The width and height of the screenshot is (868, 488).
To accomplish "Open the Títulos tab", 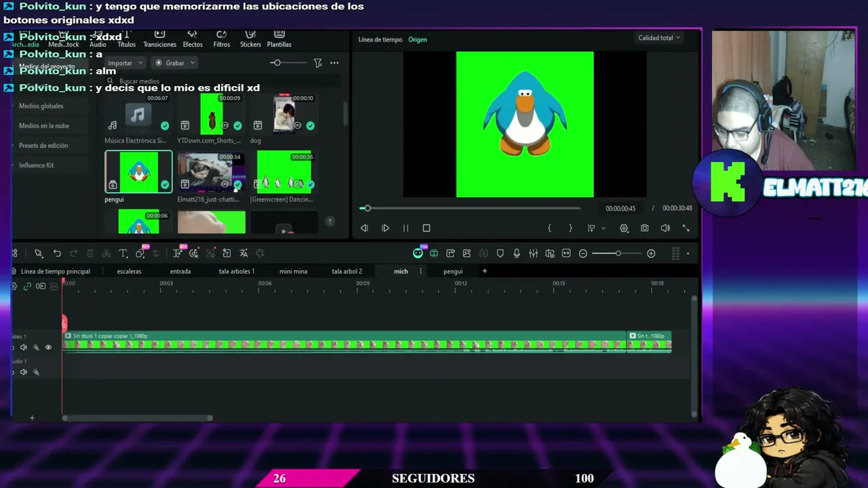I will coord(127,39).
